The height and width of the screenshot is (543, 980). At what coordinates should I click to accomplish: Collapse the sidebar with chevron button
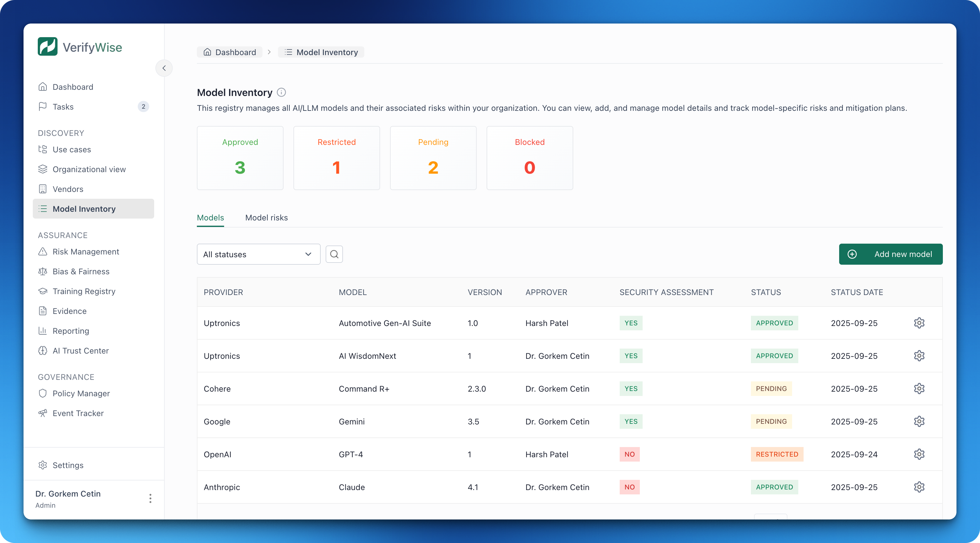pyautogui.click(x=164, y=68)
